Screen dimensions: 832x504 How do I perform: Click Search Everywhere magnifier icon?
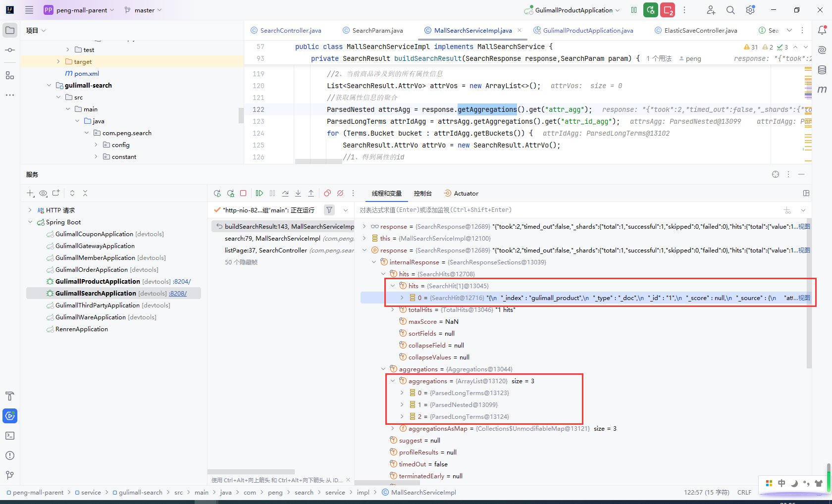pos(730,10)
